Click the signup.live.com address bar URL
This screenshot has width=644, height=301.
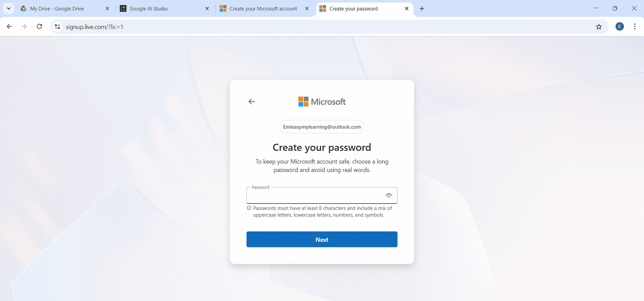(94, 27)
